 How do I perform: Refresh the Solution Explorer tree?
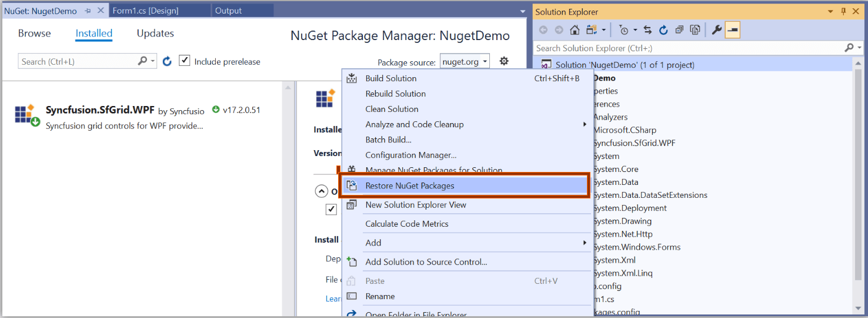(663, 30)
